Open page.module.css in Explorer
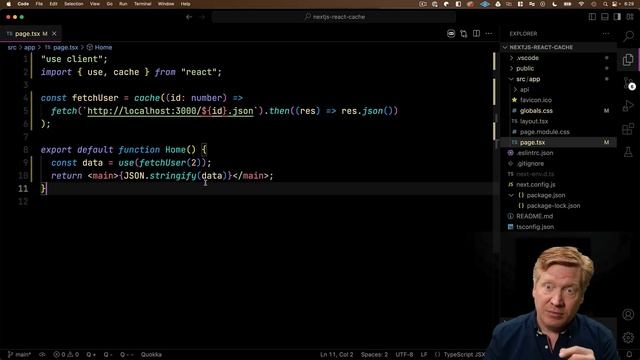Viewport: 640px width, 360px height. click(558, 132)
